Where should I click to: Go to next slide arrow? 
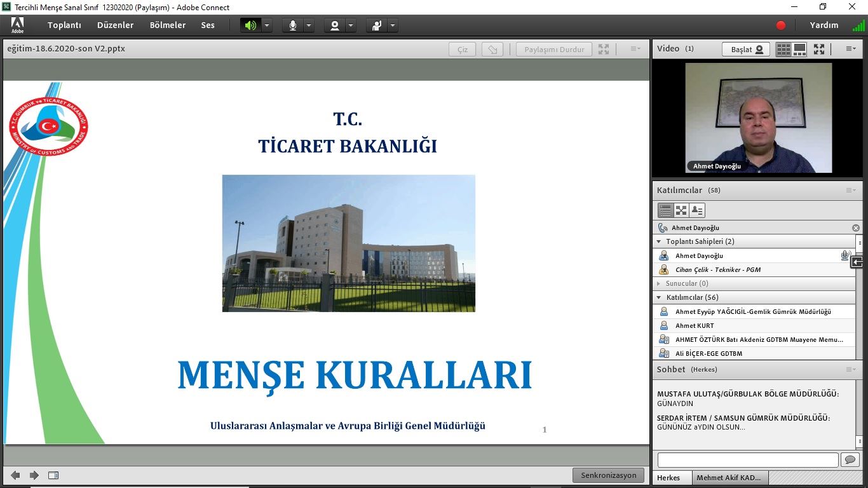click(34, 475)
